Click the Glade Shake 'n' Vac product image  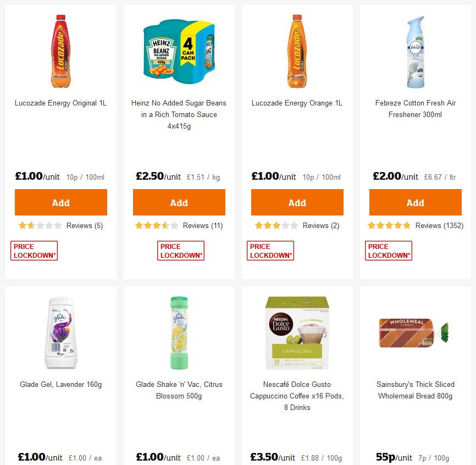coord(179,333)
